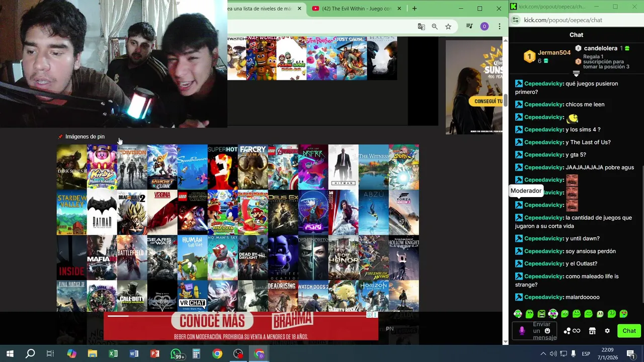Select the VRChat game cover
The image size is (644, 362).
[x=192, y=296]
